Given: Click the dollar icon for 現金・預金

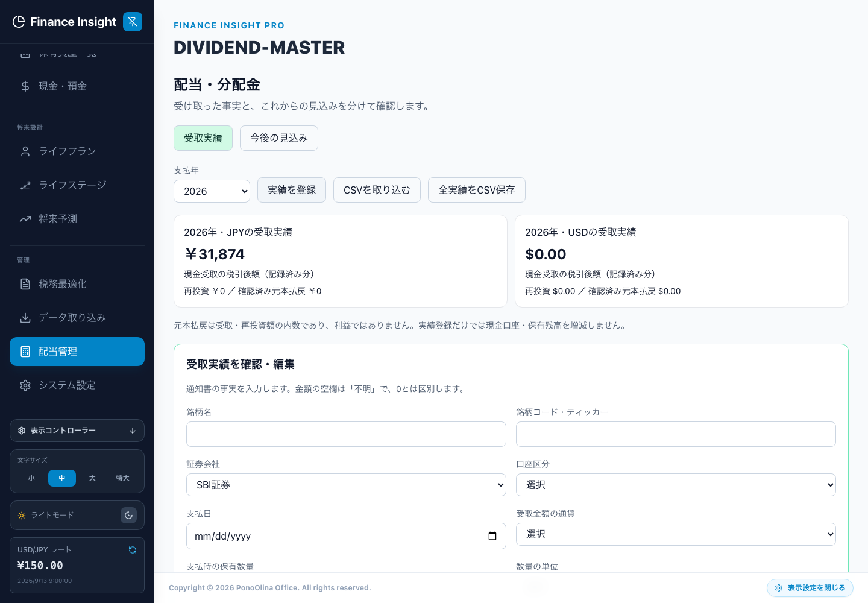Looking at the screenshot, I should coord(25,86).
